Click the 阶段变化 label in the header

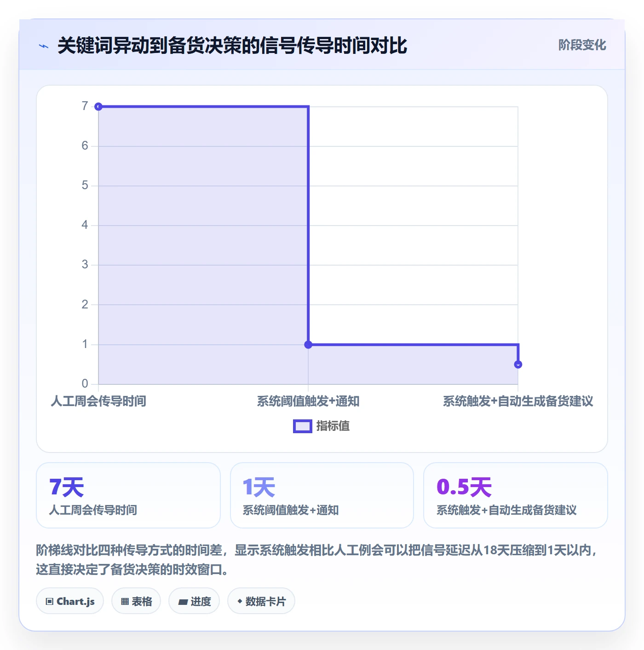[582, 45]
